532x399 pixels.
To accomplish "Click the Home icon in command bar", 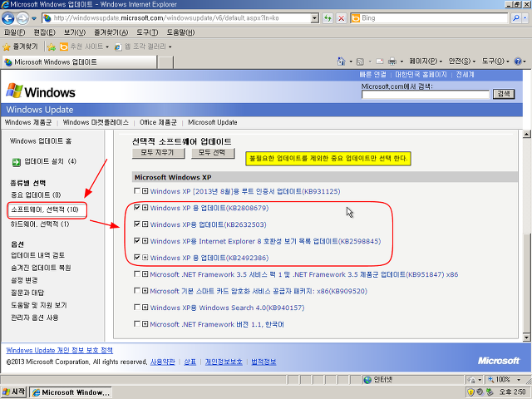I will (342, 62).
